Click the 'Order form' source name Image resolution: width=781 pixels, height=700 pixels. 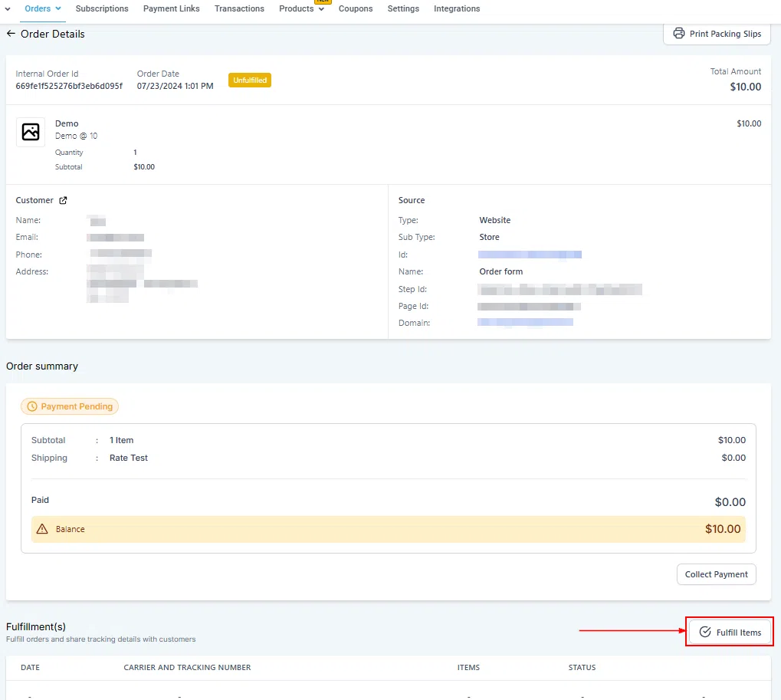click(x=501, y=271)
